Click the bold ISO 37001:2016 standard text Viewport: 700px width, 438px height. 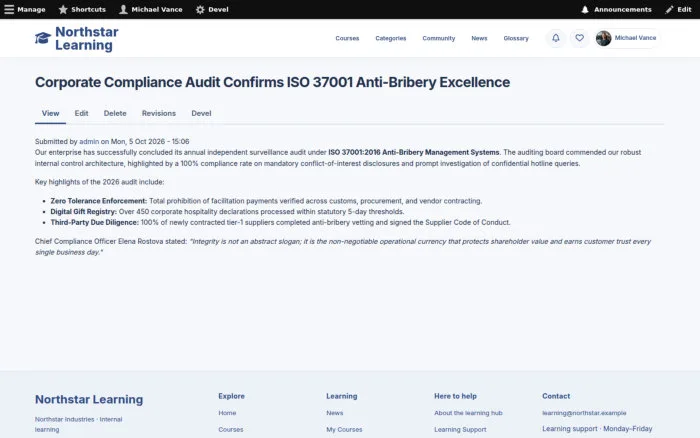point(414,152)
